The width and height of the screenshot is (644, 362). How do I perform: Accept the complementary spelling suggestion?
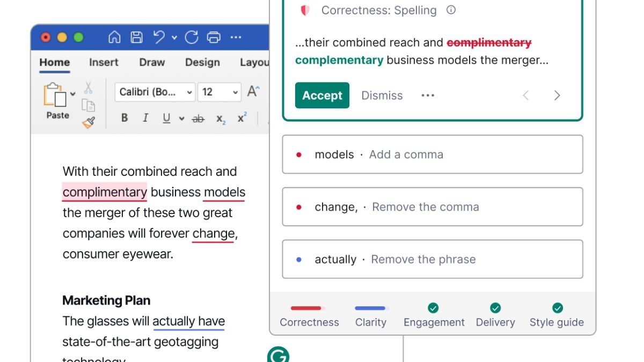point(322,95)
